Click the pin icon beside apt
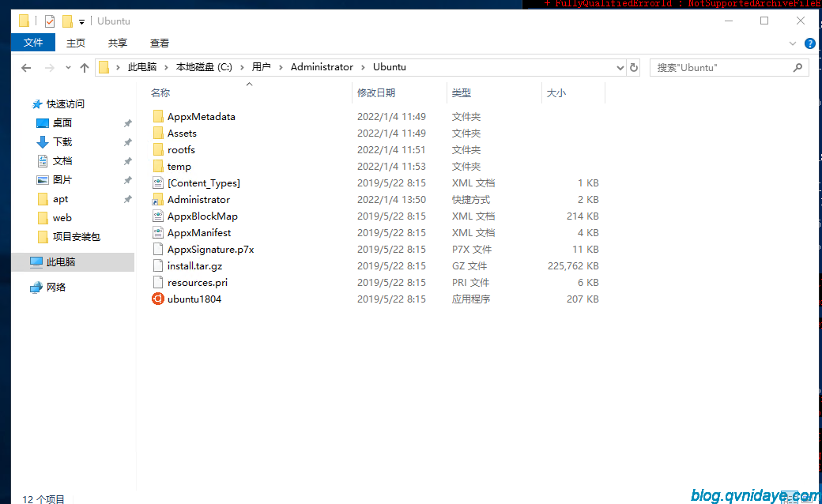The image size is (822, 504). point(127,199)
